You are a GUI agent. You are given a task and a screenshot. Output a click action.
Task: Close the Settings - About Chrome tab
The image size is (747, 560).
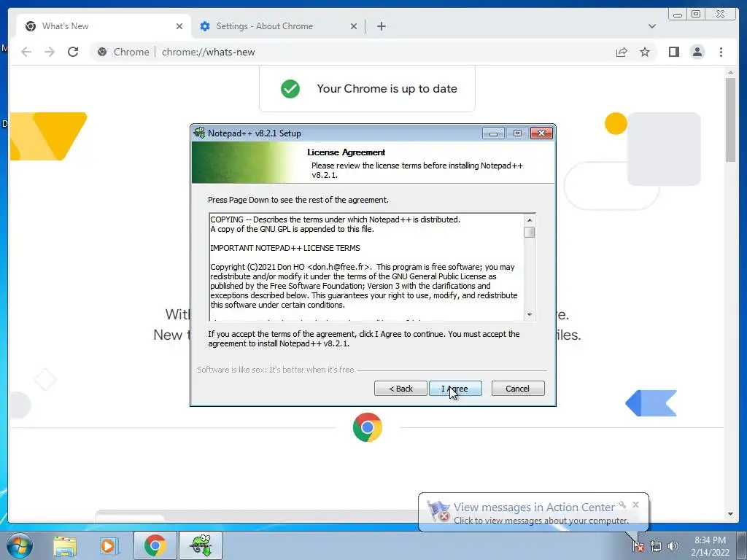tap(354, 26)
